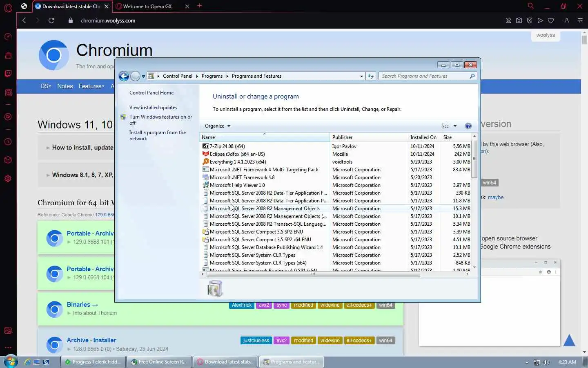Expand 'How to install, update' section
The width and height of the screenshot is (588, 368).
pos(80,148)
